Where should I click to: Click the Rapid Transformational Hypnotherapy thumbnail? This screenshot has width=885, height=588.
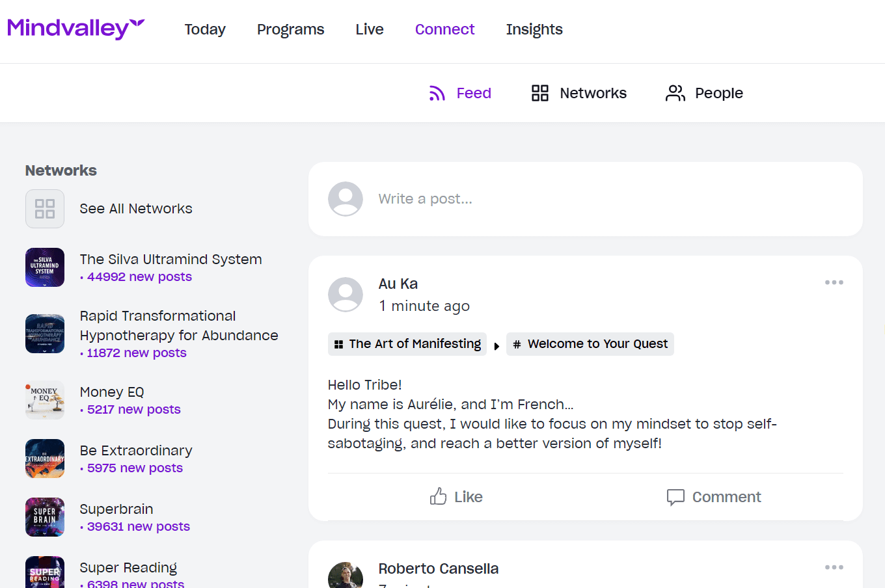[x=45, y=334]
